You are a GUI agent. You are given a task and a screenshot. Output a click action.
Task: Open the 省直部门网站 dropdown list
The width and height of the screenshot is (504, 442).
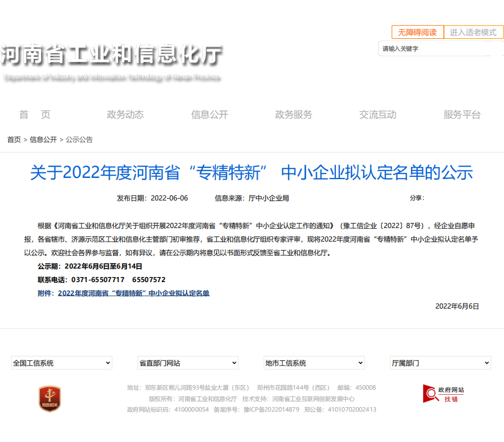coord(188,363)
